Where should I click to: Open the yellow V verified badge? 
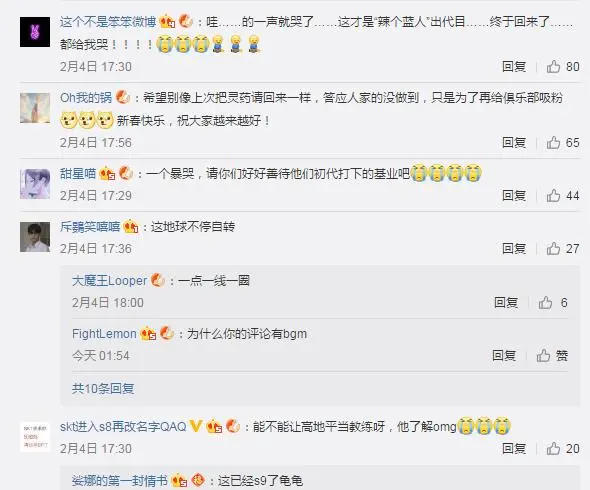click(x=196, y=426)
